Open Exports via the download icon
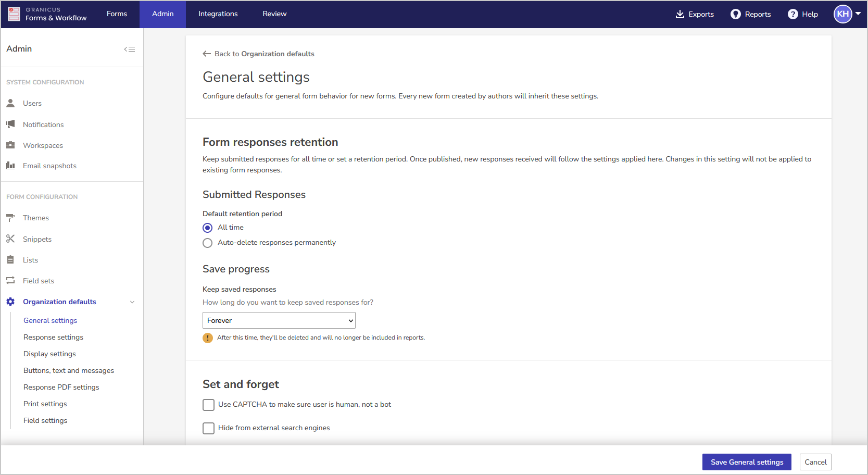Screen dimensions: 868x475 [680, 14]
